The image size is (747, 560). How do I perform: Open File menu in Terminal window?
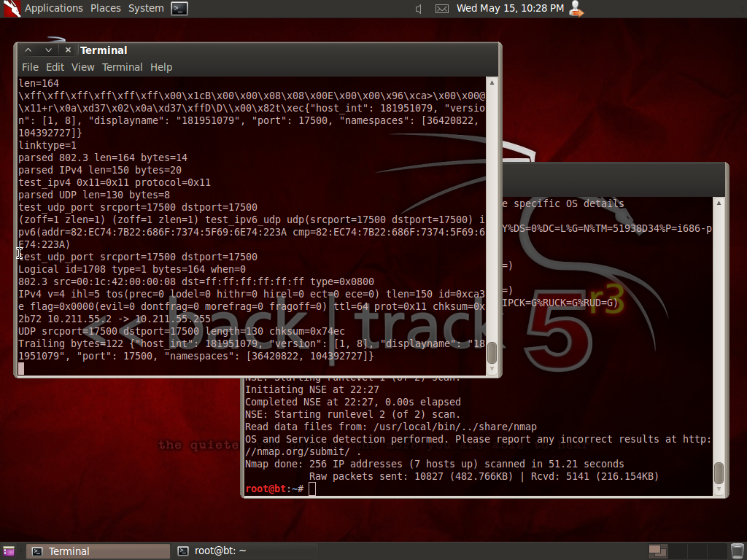[x=30, y=67]
